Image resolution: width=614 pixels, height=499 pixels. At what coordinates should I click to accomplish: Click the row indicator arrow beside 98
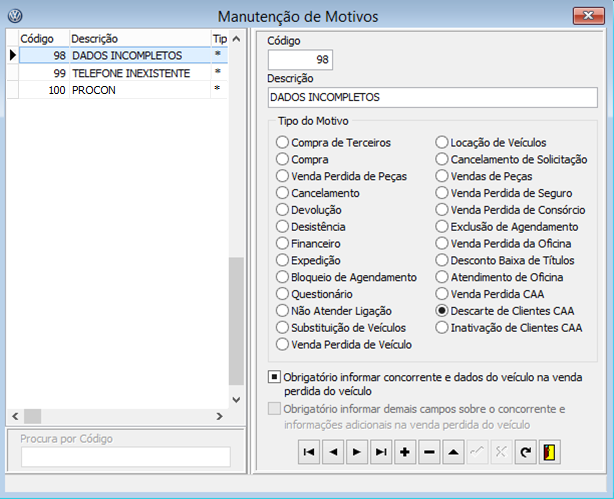click(x=13, y=55)
